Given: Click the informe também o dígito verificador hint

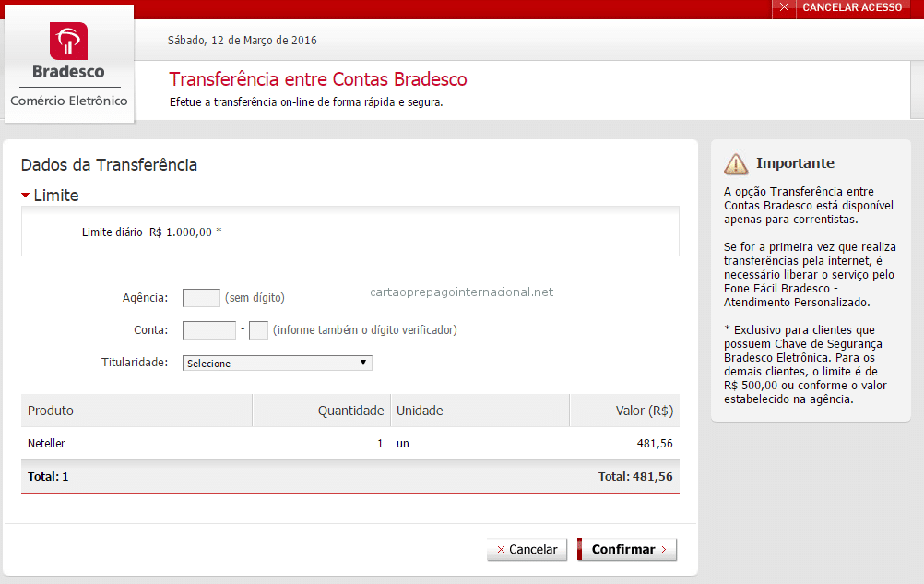Looking at the screenshot, I should click(365, 330).
